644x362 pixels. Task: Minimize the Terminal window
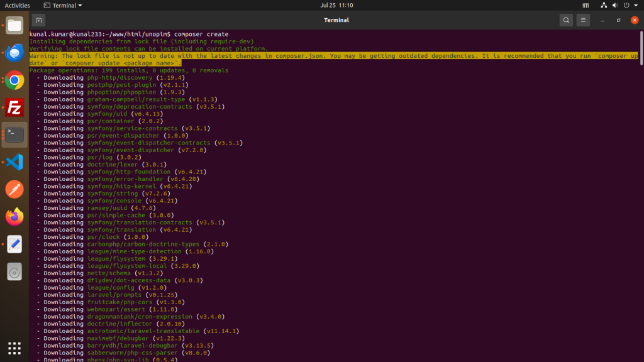(x=602, y=20)
